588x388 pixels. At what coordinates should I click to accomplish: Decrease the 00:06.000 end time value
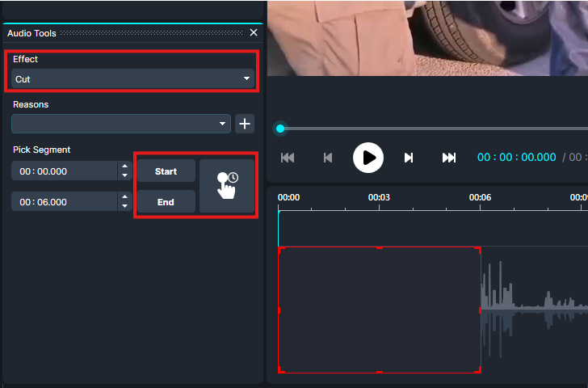(124, 206)
